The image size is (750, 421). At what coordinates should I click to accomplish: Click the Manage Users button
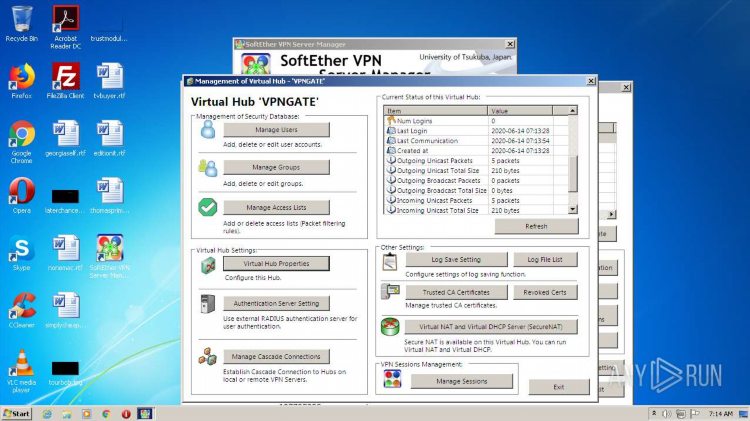tap(276, 130)
